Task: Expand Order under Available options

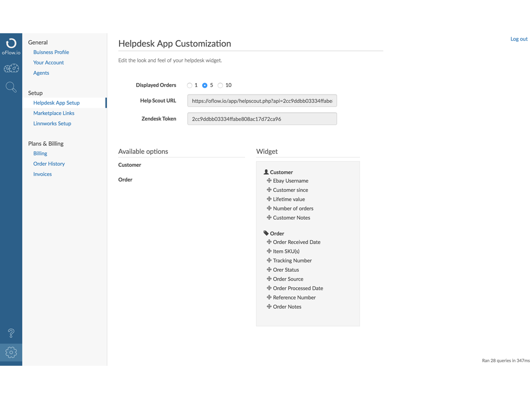Action: click(x=125, y=180)
